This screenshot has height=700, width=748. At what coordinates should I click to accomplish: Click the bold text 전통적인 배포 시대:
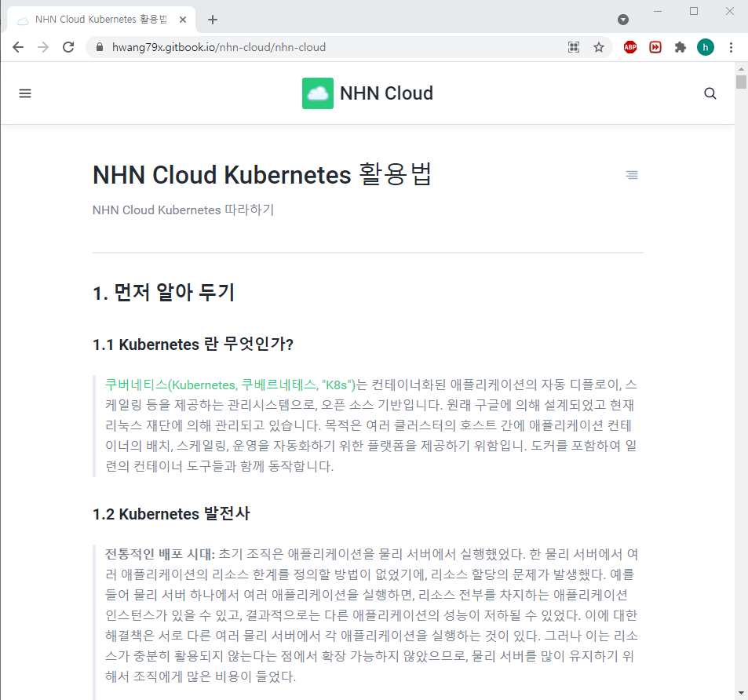tap(160, 554)
